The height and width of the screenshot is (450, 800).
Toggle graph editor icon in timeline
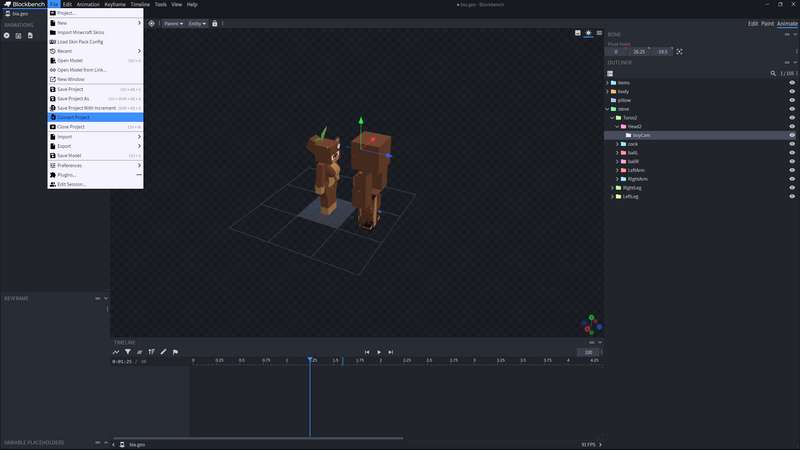[116, 352]
